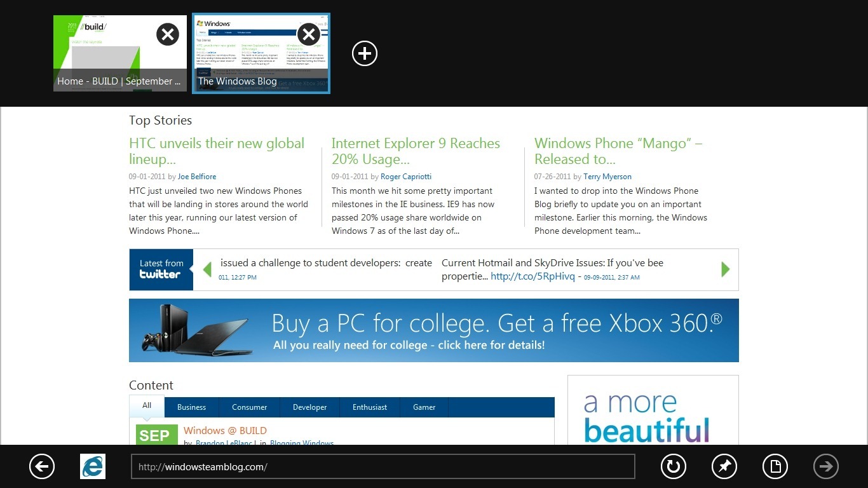The width and height of the screenshot is (868, 488).
Task: Focus the address bar URL field
Action: click(x=383, y=466)
